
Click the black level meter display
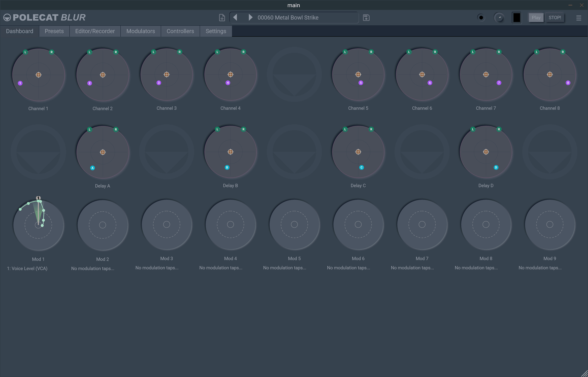[516, 18]
